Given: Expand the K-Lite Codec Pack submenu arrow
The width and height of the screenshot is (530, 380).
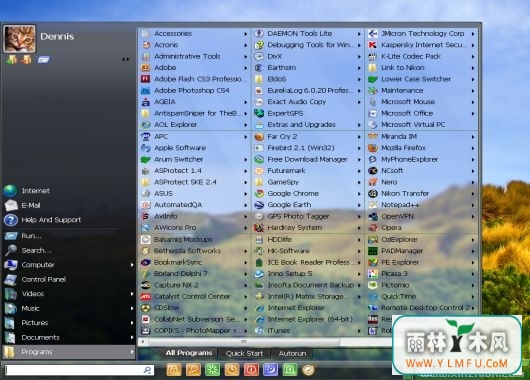Looking at the screenshot, I should click(473, 56).
